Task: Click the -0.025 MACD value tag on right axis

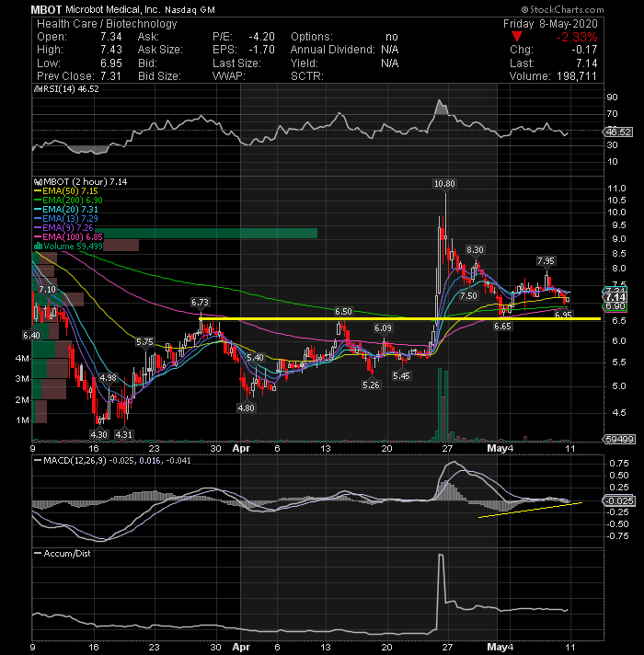Action: tap(618, 500)
